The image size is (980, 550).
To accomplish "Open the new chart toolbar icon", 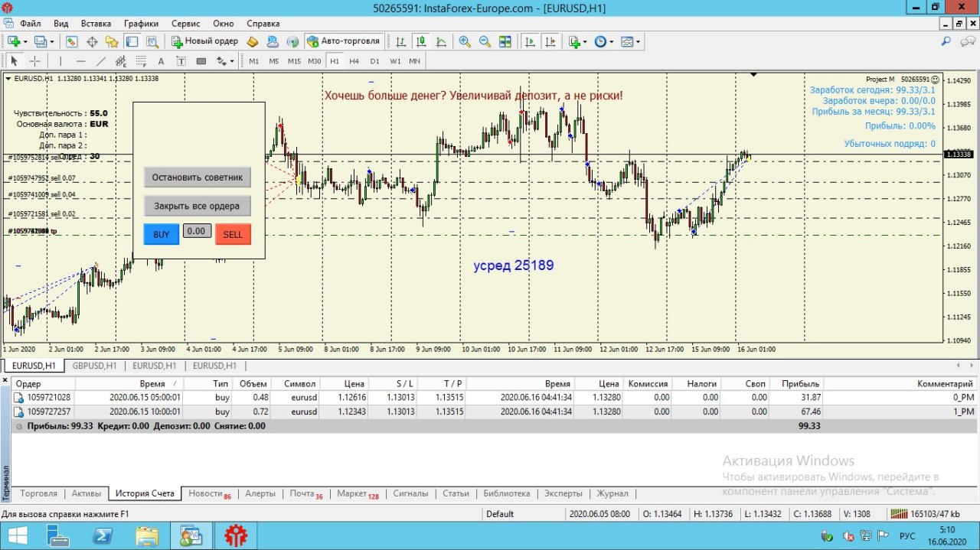I will 13,41.
